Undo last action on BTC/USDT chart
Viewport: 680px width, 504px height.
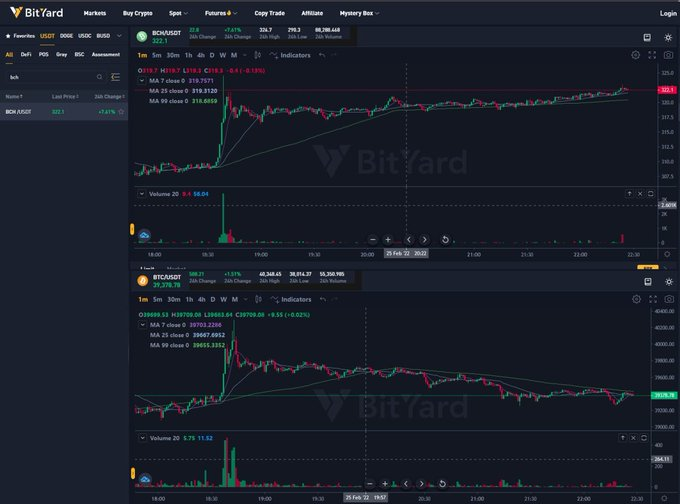pyautogui.click(x=323, y=300)
